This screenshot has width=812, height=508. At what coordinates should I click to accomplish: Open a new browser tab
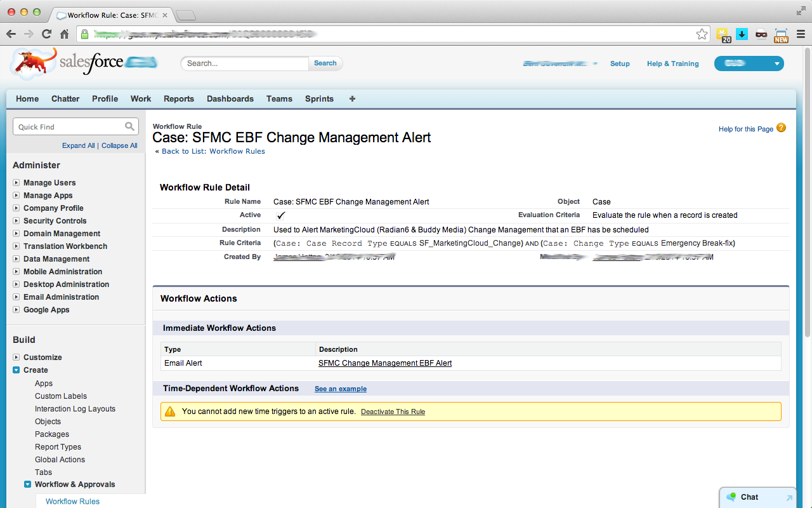[x=186, y=15]
